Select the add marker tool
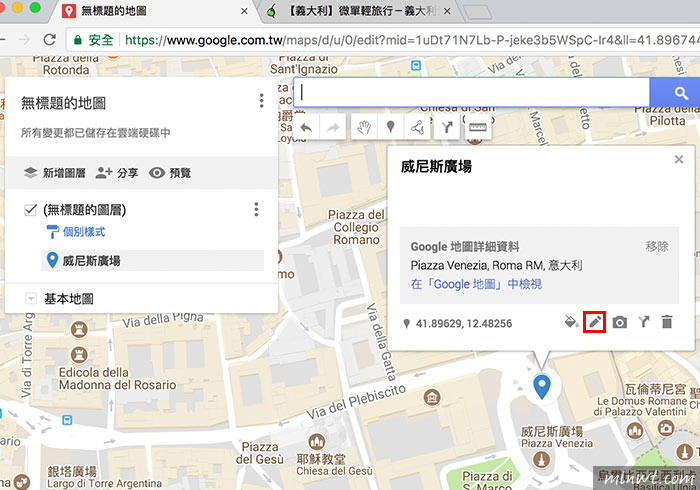Viewport: 700px width, 490px height. pyautogui.click(x=391, y=127)
